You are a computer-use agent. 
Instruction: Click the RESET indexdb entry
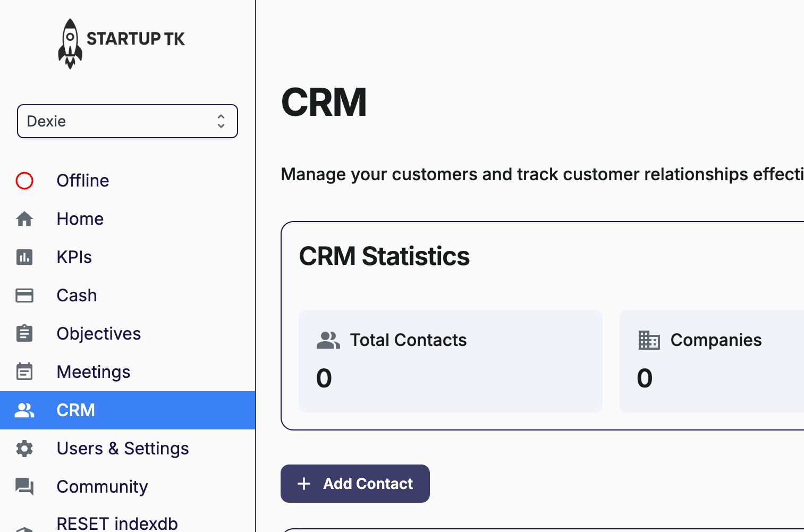tap(117, 522)
